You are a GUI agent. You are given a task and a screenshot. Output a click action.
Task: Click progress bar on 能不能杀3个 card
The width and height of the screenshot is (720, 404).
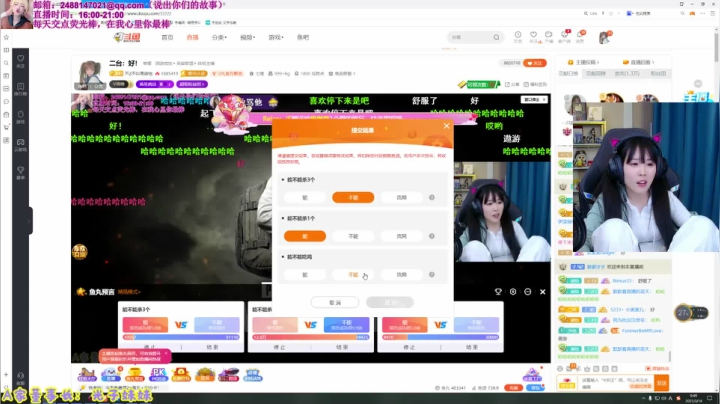pos(181,337)
